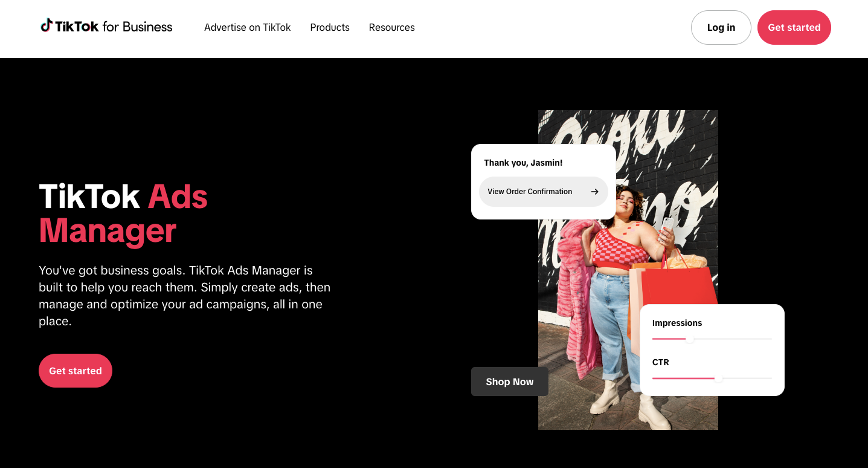868x468 pixels.
Task: Adjust the Impressions slider handle
Action: pos(689,339)
